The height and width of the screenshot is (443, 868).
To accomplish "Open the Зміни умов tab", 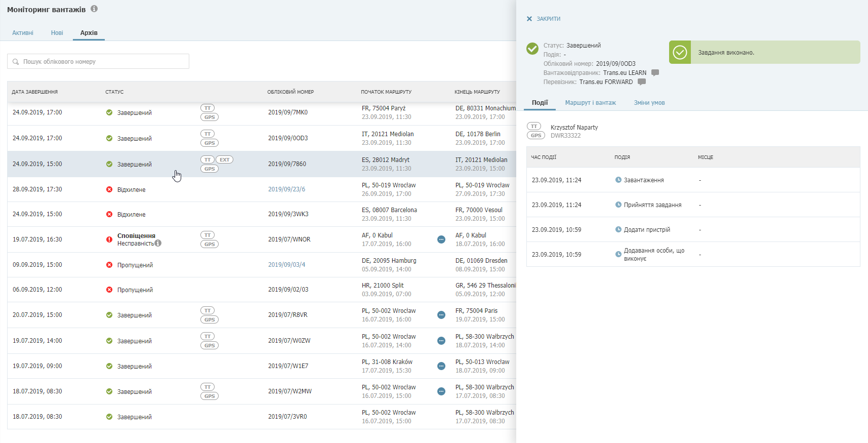I will click(x=649, y=103).
